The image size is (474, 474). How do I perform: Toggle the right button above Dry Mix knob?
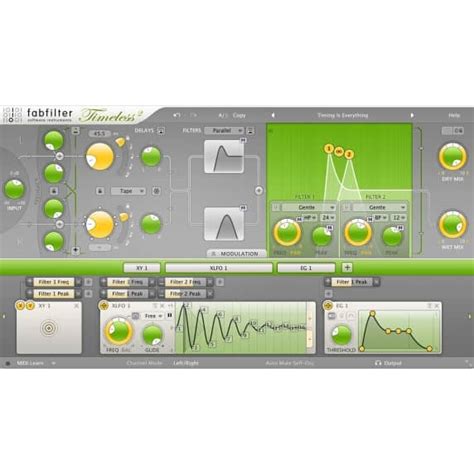pos(458,131)
